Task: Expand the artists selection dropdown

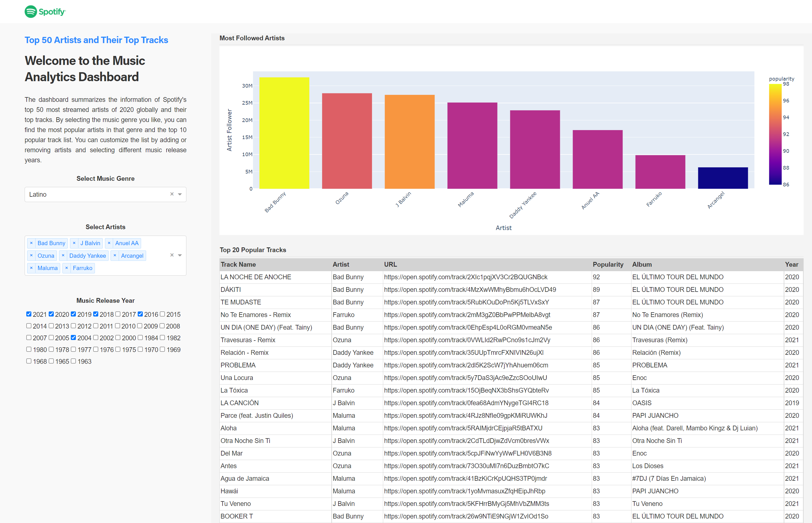Action: [x=180, y=255]
